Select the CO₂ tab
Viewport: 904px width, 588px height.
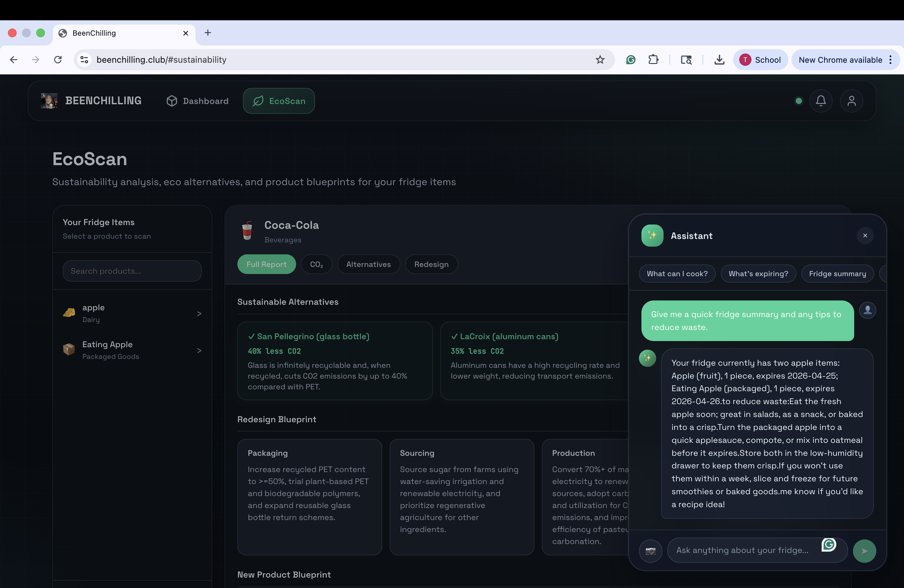click(316, 264)
